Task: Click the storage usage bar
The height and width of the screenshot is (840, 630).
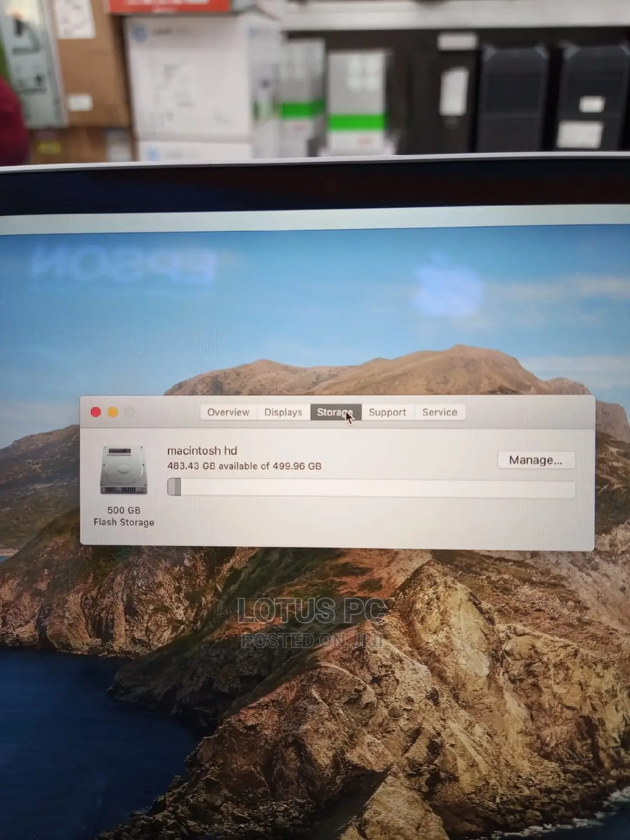Action: tap(371, 488)
